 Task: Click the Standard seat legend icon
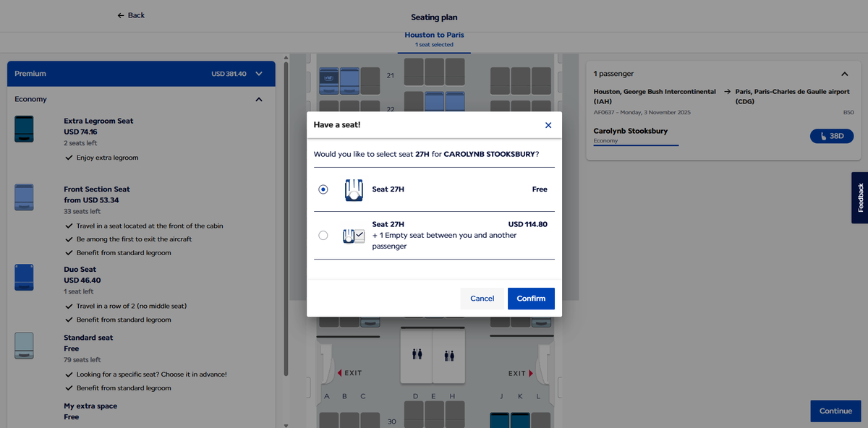[24, 346]
